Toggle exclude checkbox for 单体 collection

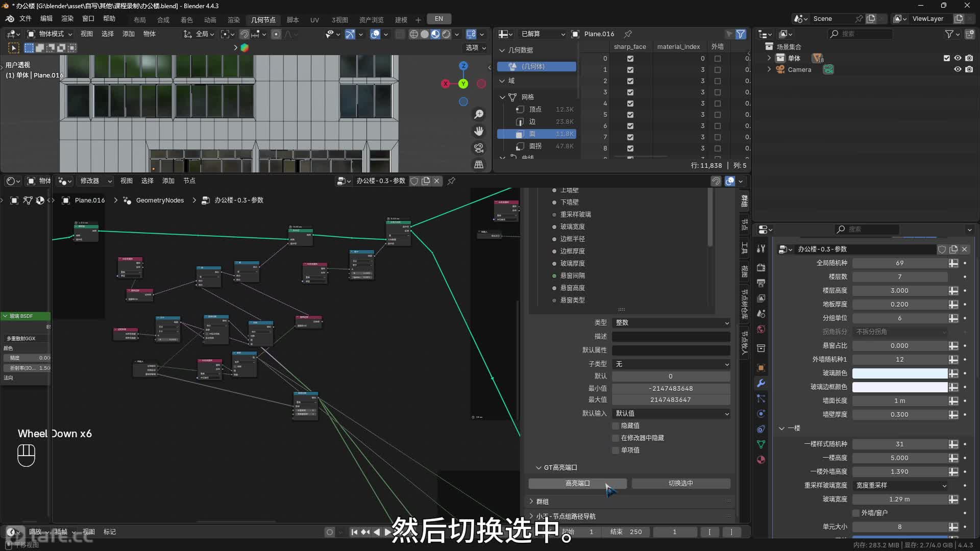pyautogui.click(x=947, y=58)
